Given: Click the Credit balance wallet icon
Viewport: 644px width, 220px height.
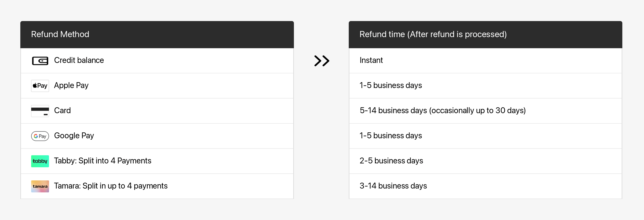Looking at the screenshot, I should [x=40, y=61].
